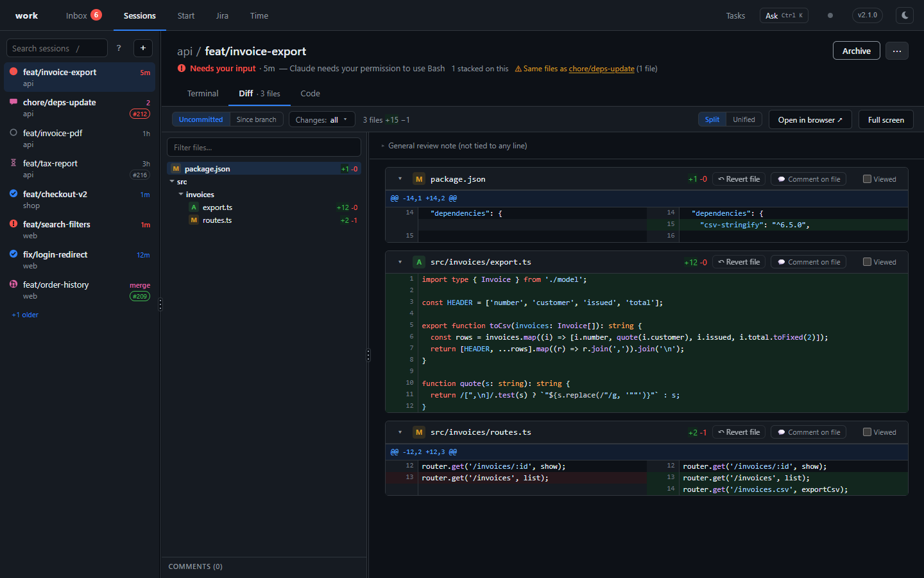The width and height of the screenshot is (924, 578).
Task: Click the open circle icon of feat/invoice-pdf
Action: point(13,133)
